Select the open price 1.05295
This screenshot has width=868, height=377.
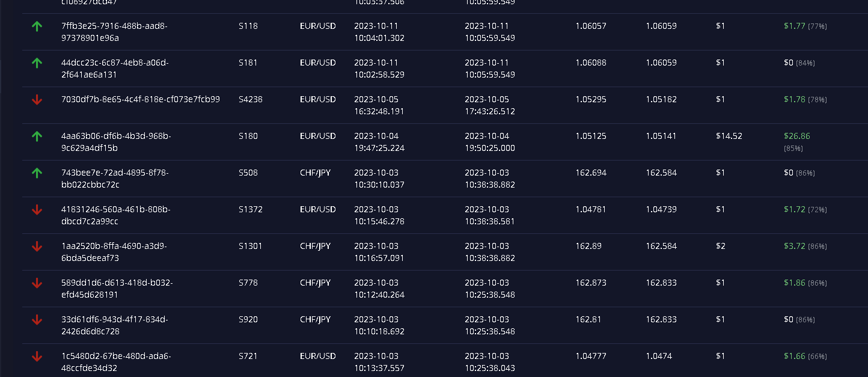coord(591,99)
